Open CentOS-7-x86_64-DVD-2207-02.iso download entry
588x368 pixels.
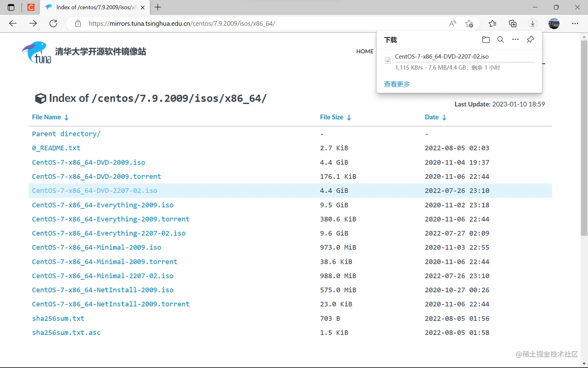pos(442,56)
